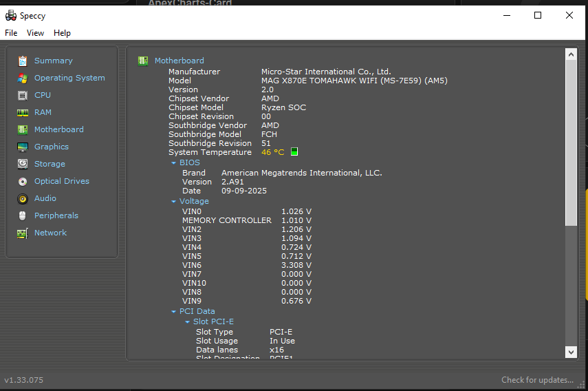Click the Graphics monitor icon
This screenshot has width=588, height=391.
click(x=23, y=147)
